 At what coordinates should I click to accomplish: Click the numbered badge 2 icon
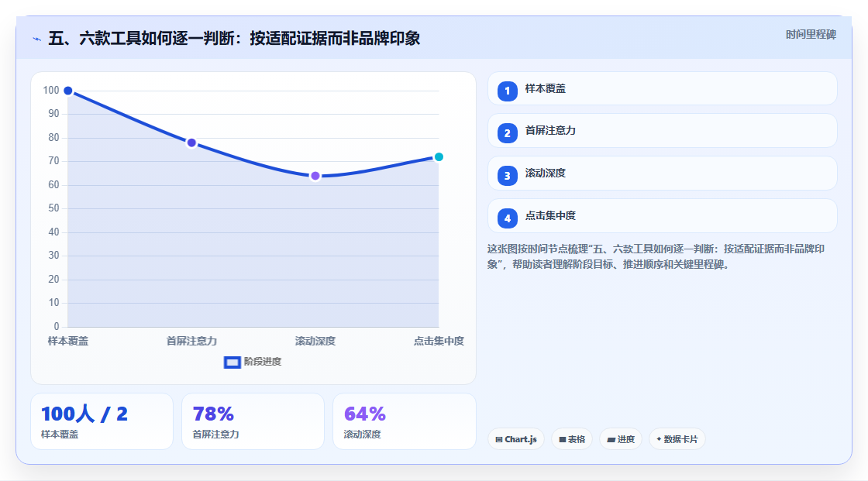click(x=507, y=133)
